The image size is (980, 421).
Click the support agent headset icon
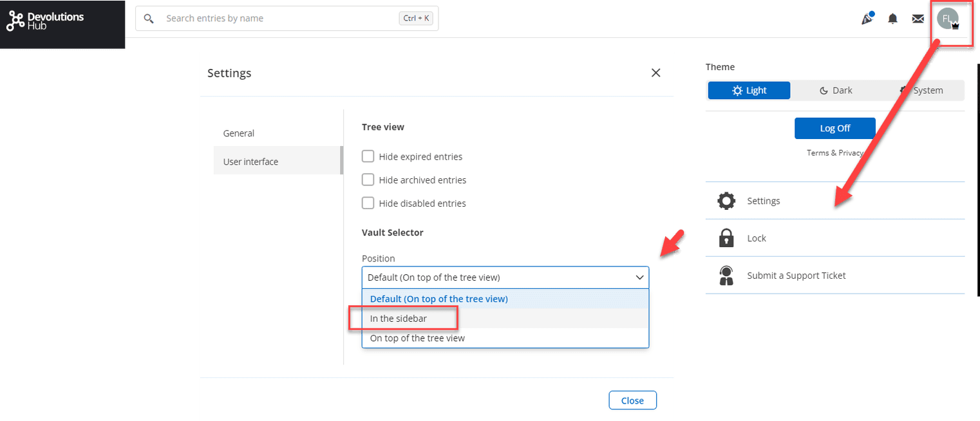coord(726,276)
